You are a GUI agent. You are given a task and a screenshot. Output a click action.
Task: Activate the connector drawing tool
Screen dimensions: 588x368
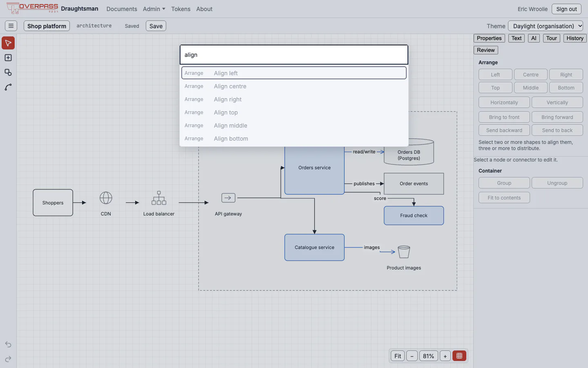pos(8,87)
